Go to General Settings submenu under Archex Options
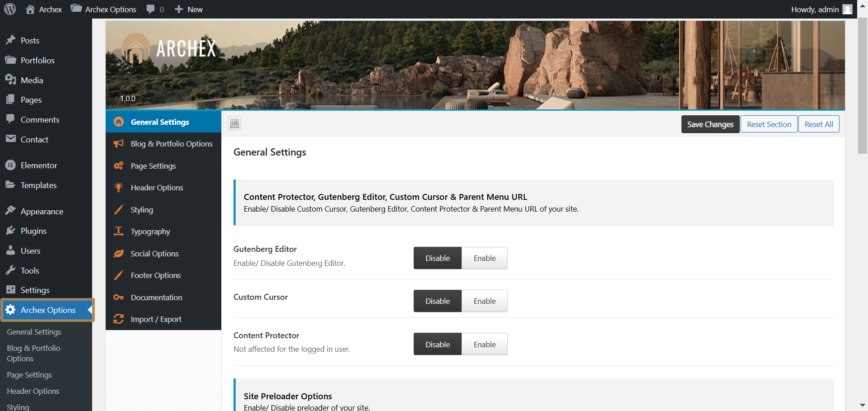The image size is (868, 411). (x=34, y=331)
